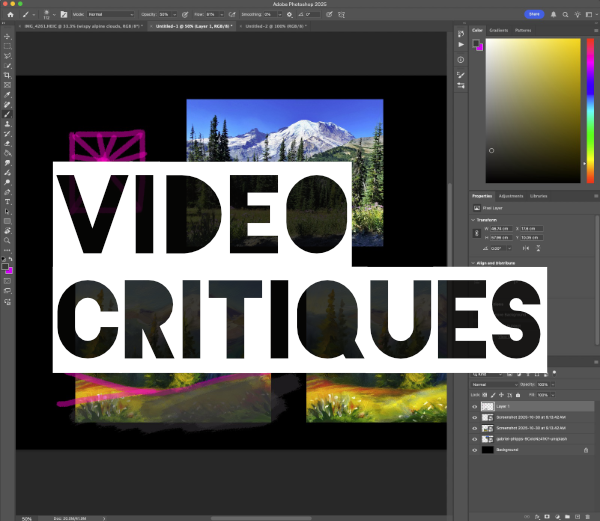
Task: Create a new layer via plus icon
Action: (578, 517)
